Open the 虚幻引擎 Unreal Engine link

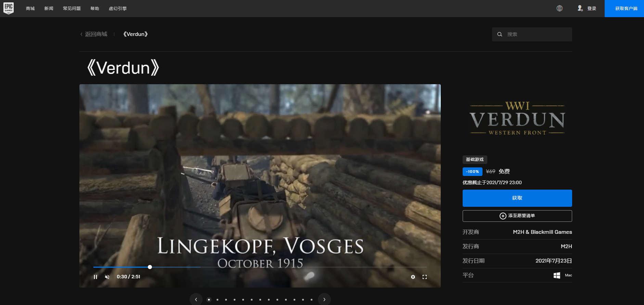click(x=118, y=9)
